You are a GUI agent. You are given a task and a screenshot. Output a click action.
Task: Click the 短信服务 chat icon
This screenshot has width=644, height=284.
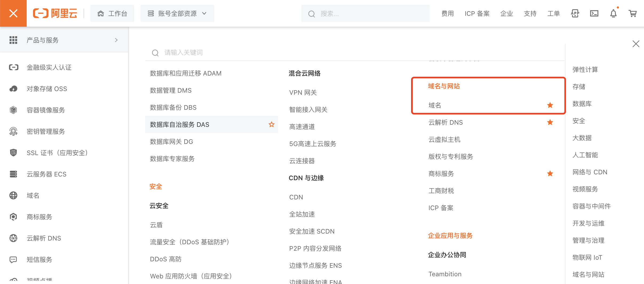(13, 259)
